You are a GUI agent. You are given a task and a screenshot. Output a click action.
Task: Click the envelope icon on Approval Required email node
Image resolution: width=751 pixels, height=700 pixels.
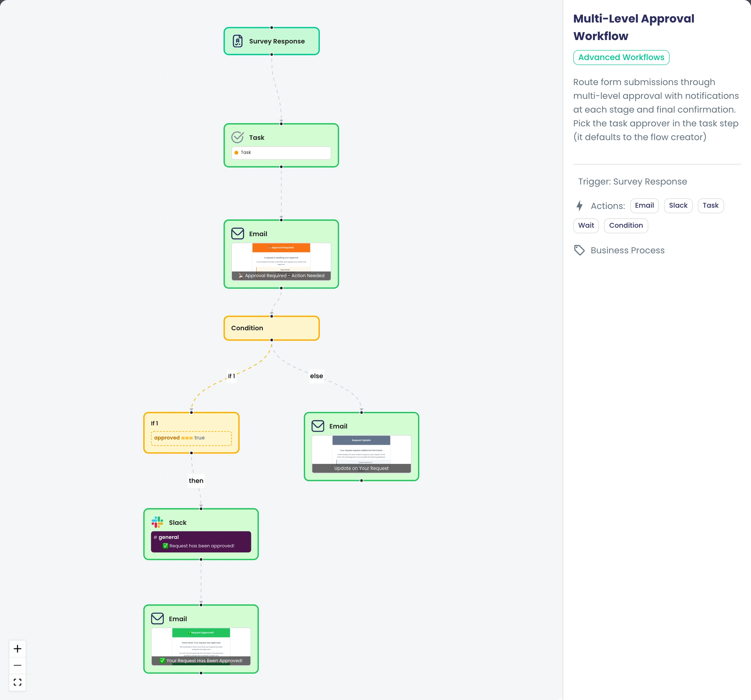(238, 234)
